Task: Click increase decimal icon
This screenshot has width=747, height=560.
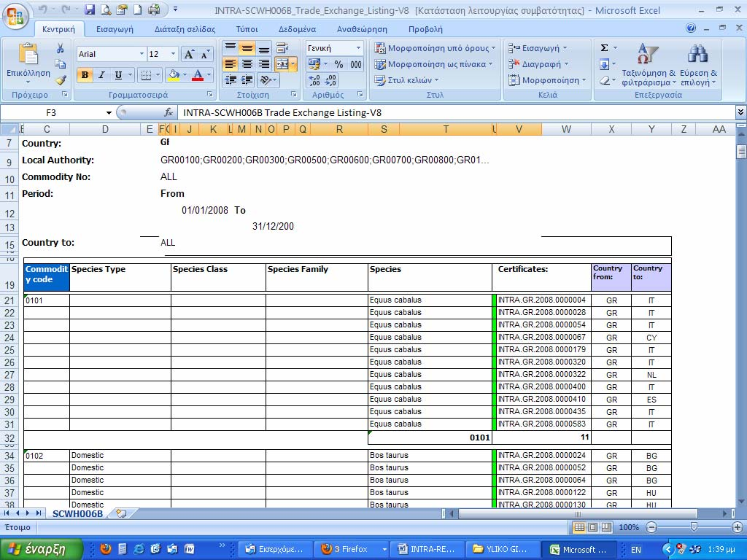Action: (314, 80)
